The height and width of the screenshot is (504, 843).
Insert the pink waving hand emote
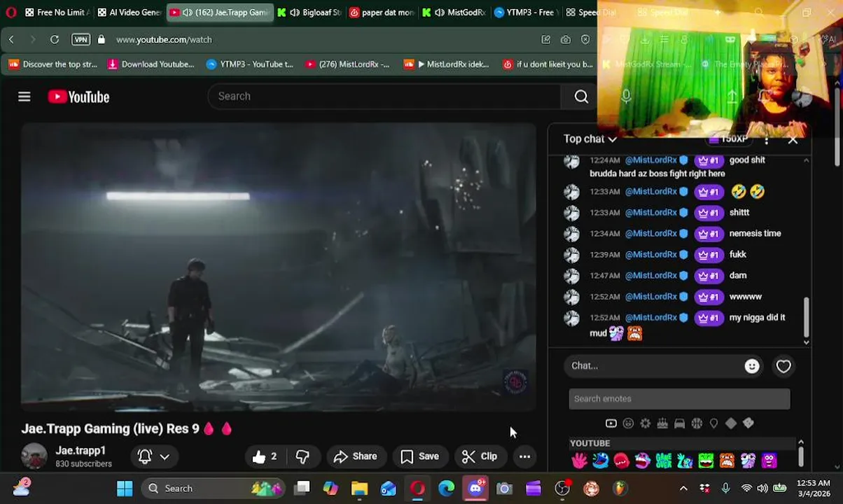click(579, 460)
